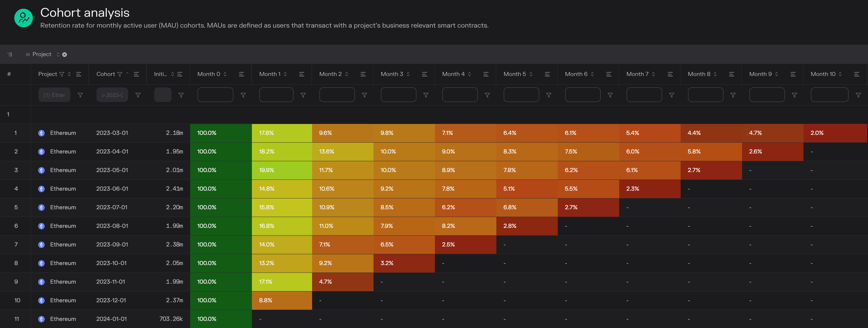The image size is (868, 328).
Task: Open the Month 3 column menu
Action: [x=425, y=74]
